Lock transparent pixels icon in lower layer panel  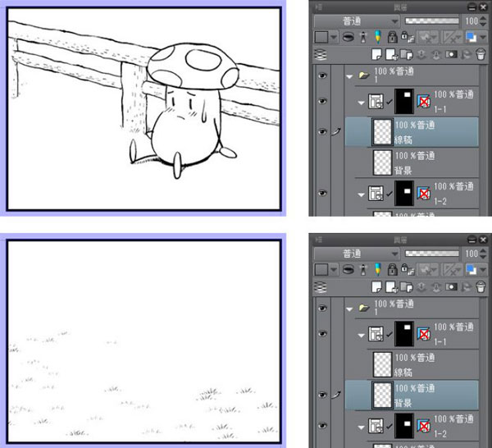408,269
